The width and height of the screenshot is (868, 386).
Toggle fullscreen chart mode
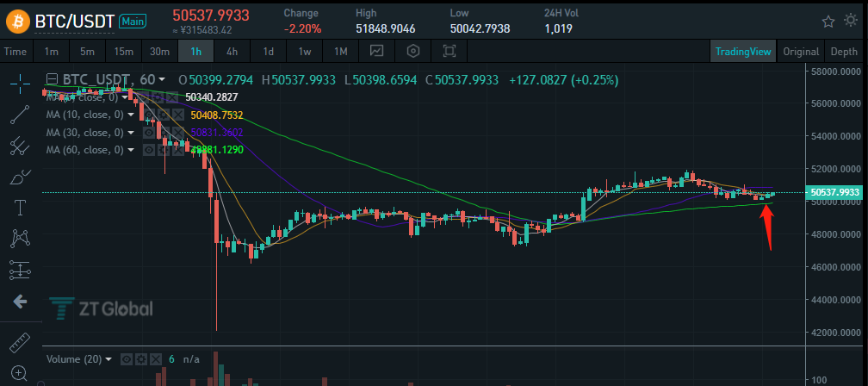[449, 52]
